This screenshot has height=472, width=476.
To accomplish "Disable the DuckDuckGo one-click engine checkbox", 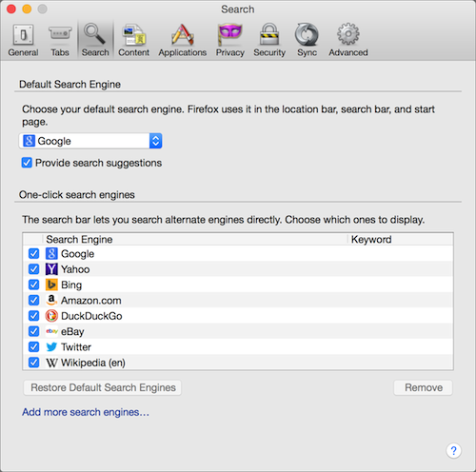I will click(33, 316).
